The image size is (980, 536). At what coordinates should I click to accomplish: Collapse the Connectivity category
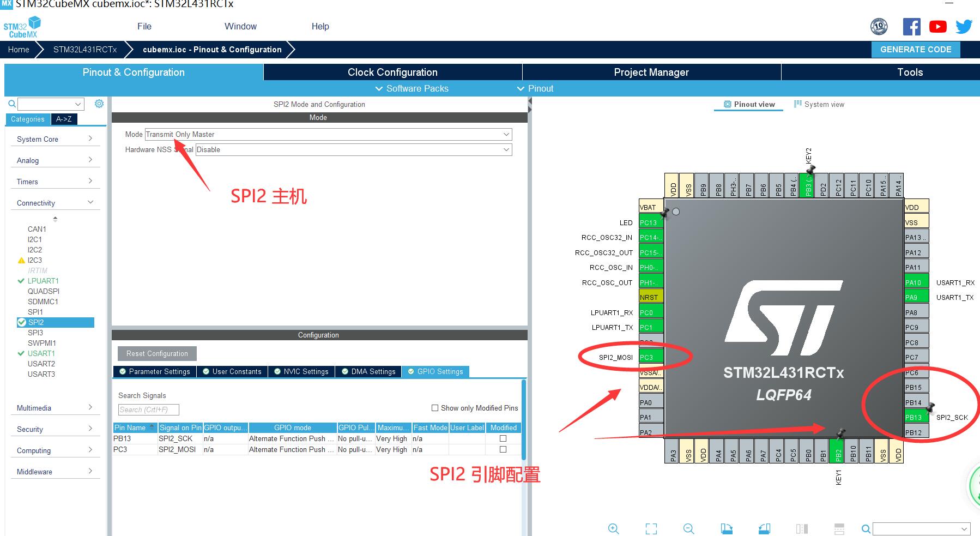pos(55,203)
